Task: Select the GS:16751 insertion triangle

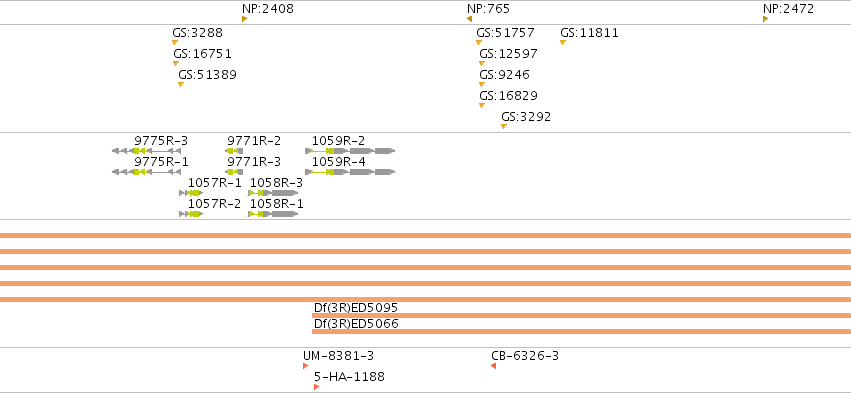Action: click(176, 64)
